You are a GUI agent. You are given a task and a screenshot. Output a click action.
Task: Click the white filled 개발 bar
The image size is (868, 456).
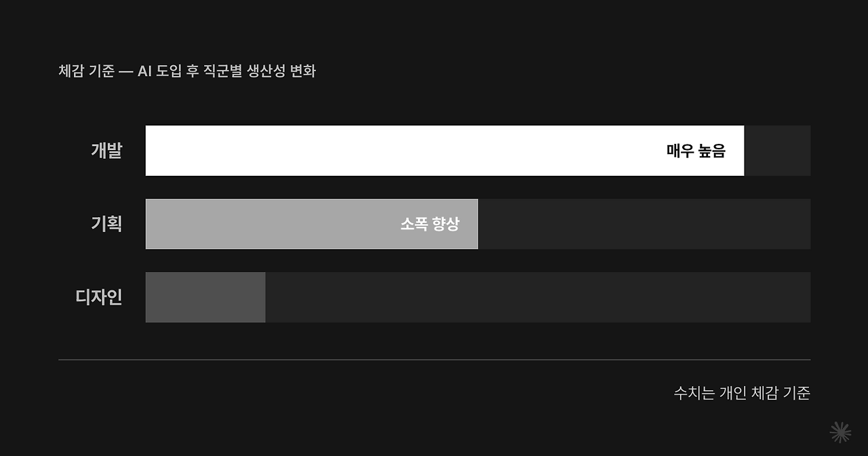[445, 151]
